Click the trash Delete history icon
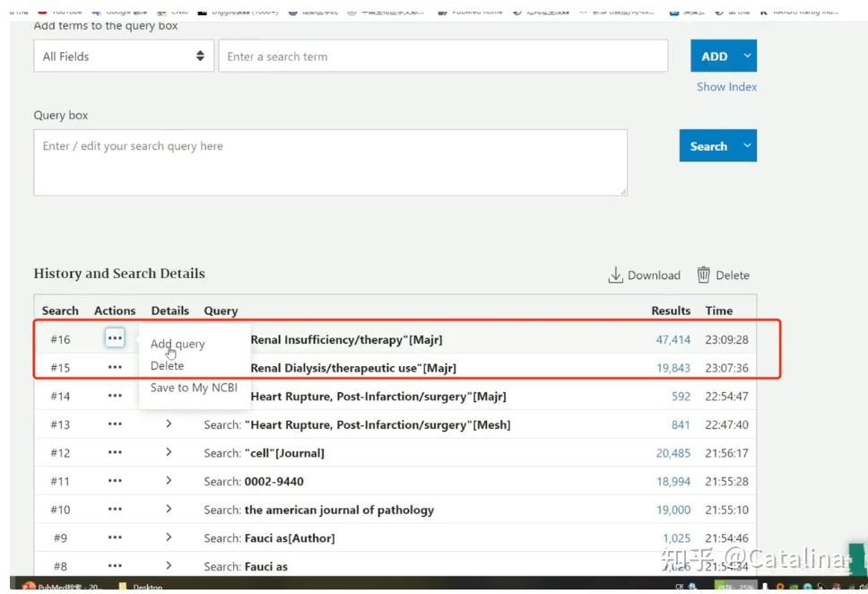868x594 pixels. pyautogui.click(x=704, y=275)
